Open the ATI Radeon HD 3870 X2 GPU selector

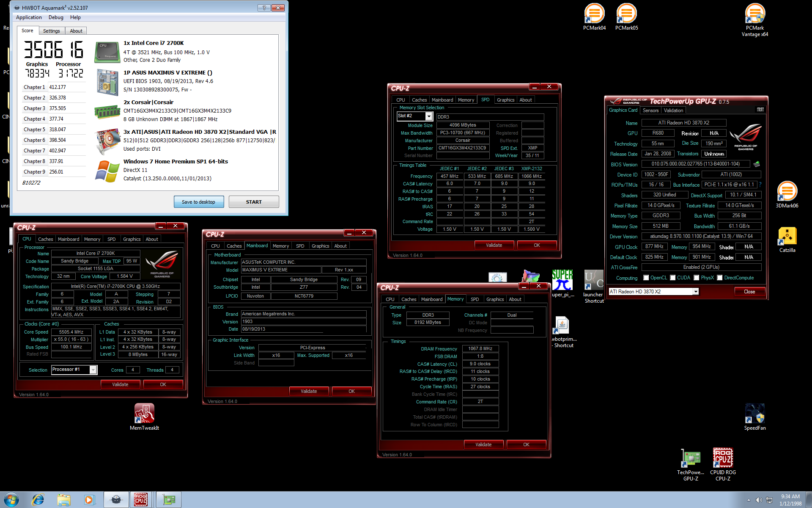pos(653,292)
